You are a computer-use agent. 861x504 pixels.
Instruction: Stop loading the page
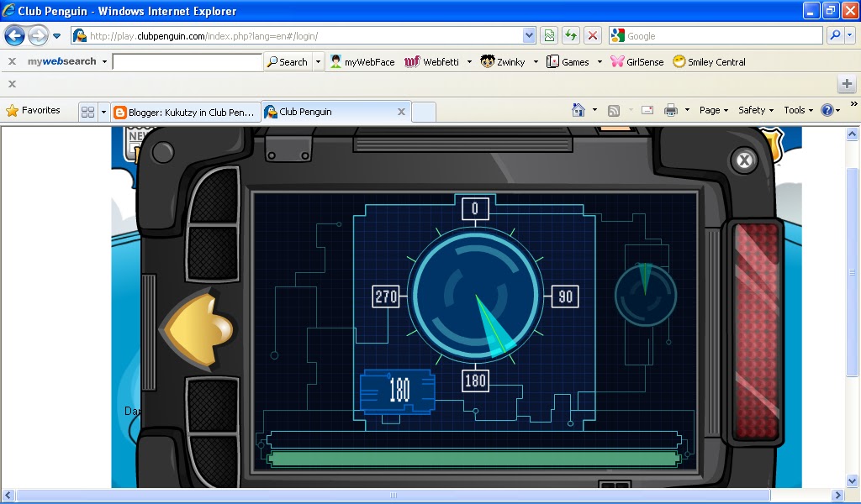click(x=593, y=36)
